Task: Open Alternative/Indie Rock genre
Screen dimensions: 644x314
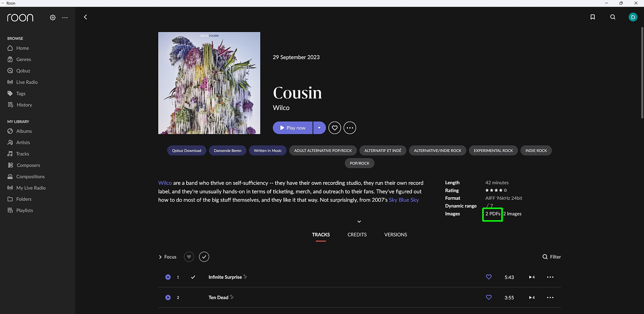Action: click(x=437, y=150)
